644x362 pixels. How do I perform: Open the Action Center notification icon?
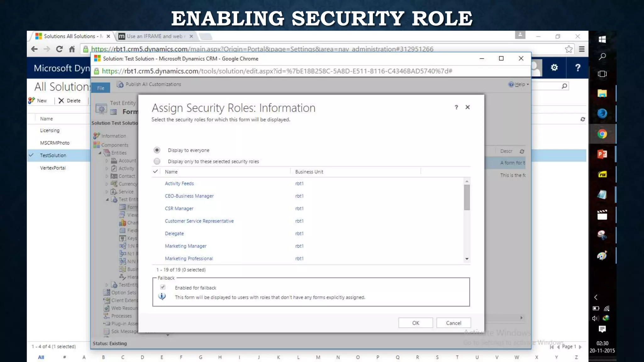click(x=602, y=329)
